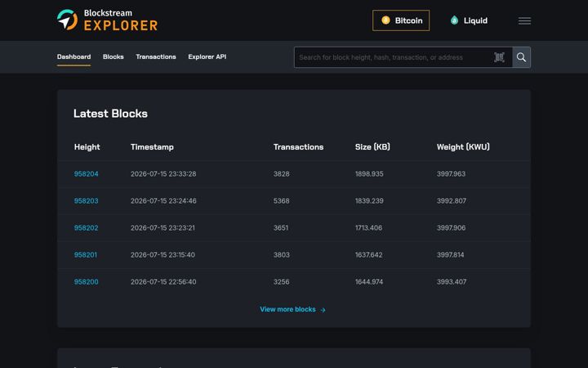Open the Dashboard tab
The image size is (588, 368).
(x=73, y=56)
